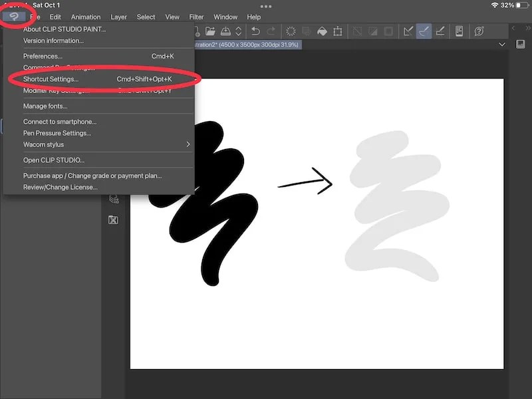
Task: Click the boxed X icon left of canvas
Action: coord(113,220)
